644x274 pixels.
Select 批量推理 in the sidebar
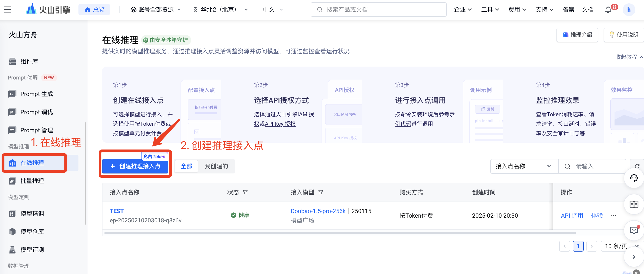tap(32, 181)
